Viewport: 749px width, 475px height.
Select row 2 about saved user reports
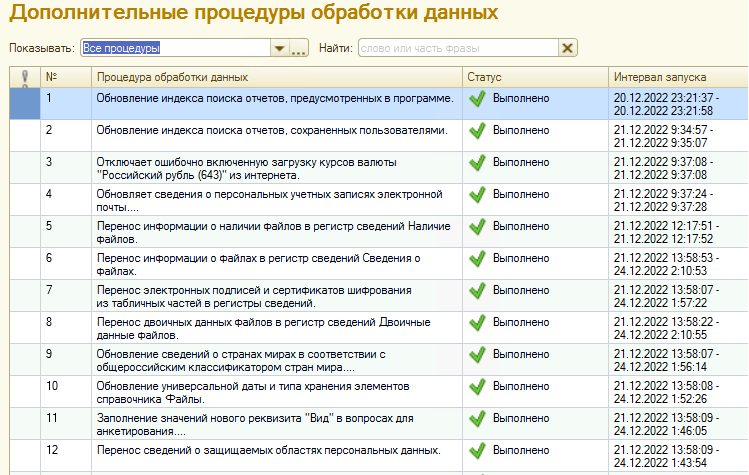(269, 130)
